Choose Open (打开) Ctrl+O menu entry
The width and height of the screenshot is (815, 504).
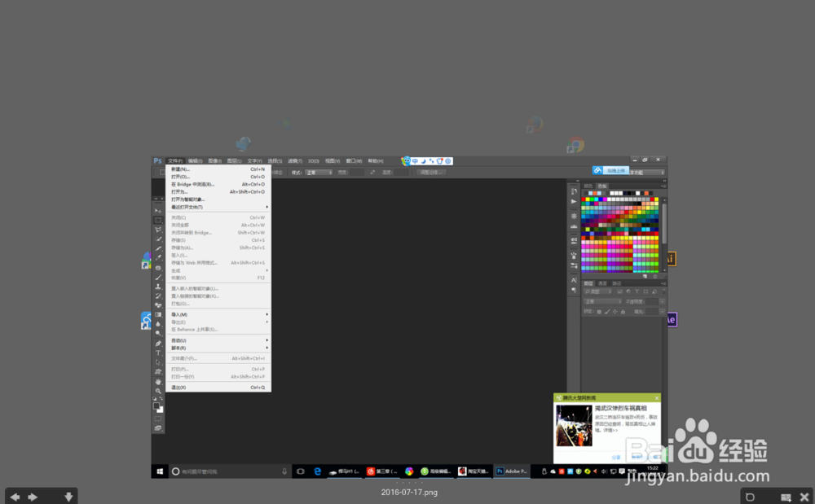coord(218,177)
